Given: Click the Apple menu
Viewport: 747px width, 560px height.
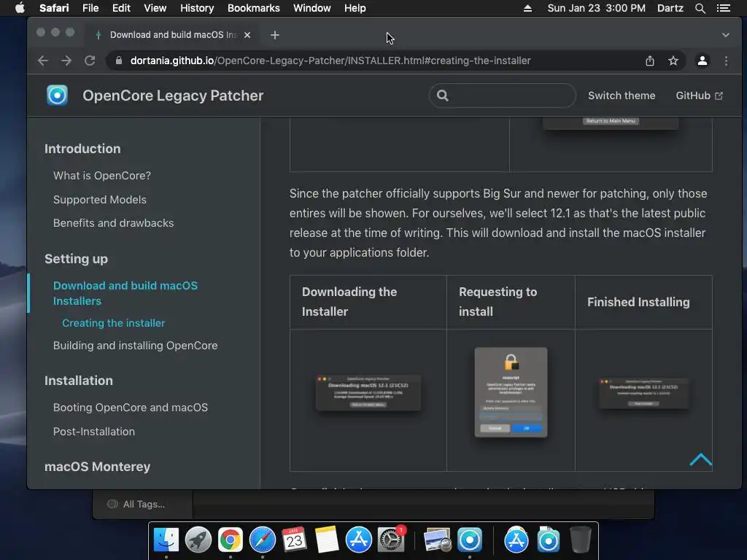Looking at the screenshot, I should pyautogui.click(x=20, y=8).
